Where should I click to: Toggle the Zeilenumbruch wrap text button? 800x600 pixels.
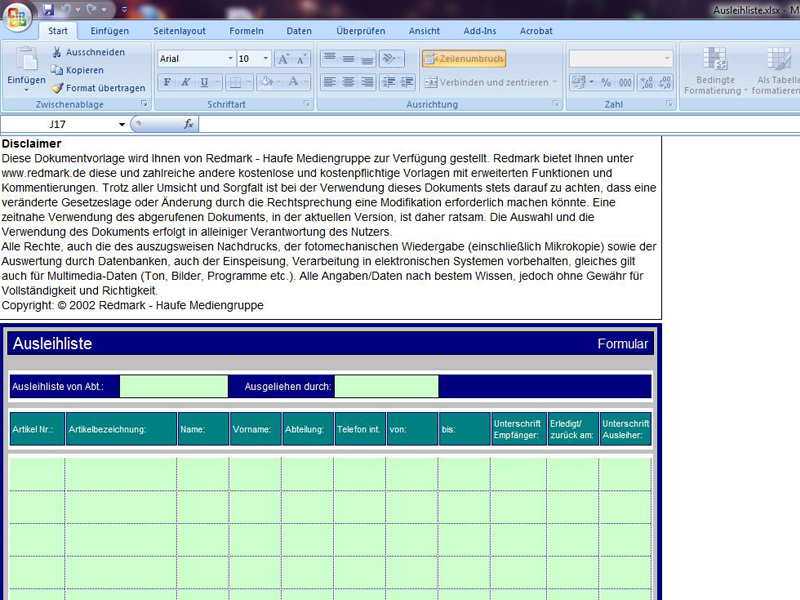(463, 59)
